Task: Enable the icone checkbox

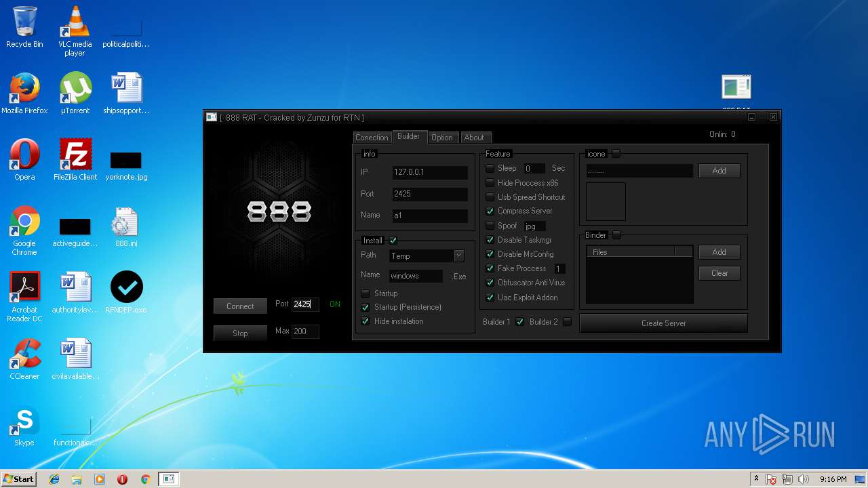Action: [616, 154]
